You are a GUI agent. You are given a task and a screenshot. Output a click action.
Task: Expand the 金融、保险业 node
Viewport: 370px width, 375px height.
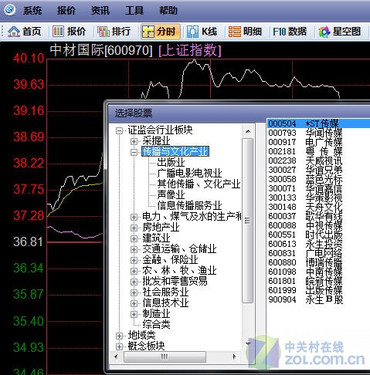coord(134,260)
